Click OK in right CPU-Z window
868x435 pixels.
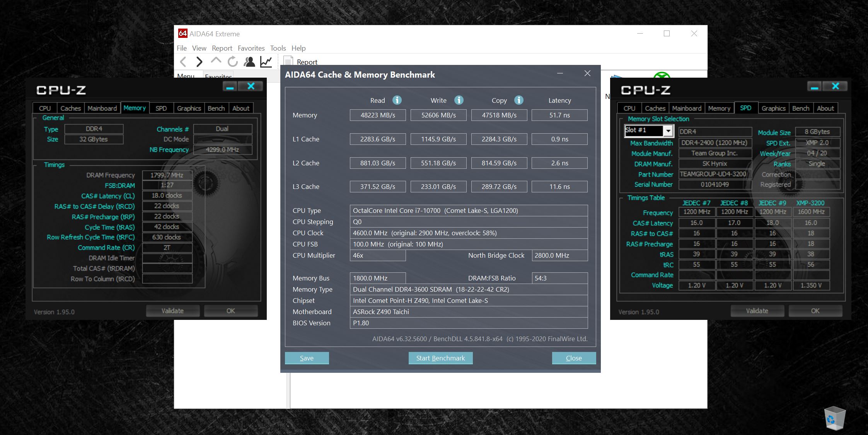[815, 311]
